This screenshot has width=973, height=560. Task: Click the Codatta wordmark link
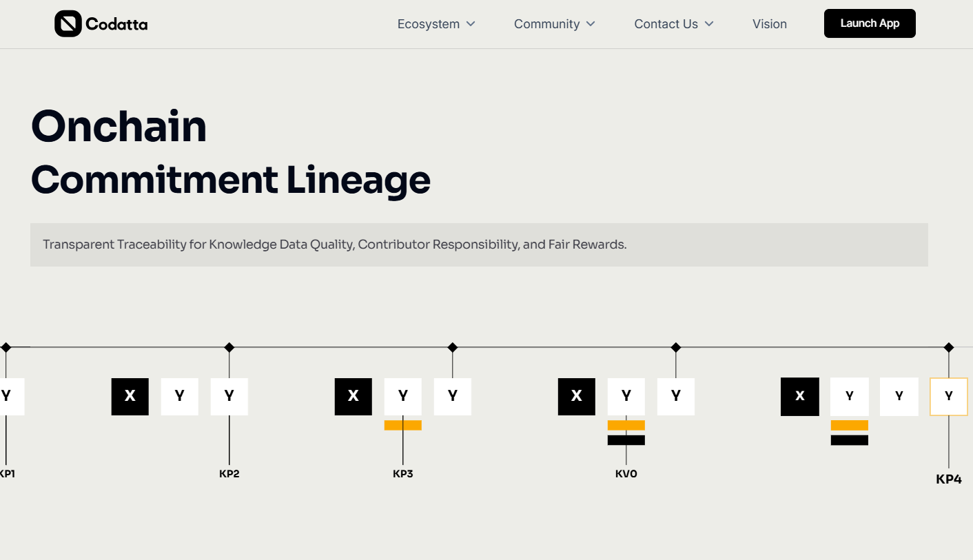point(116,25)
